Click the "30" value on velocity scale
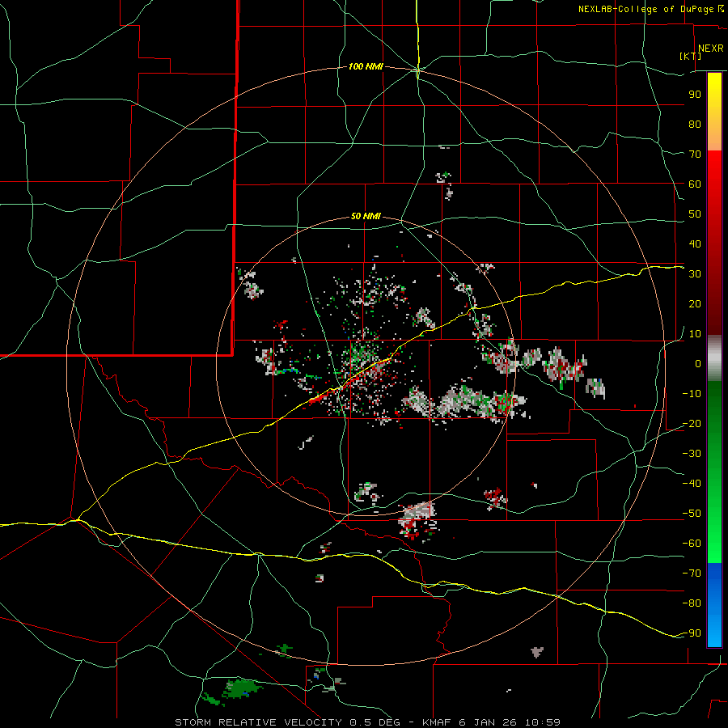Screen dimensions: 728x728 coord(695,274)
